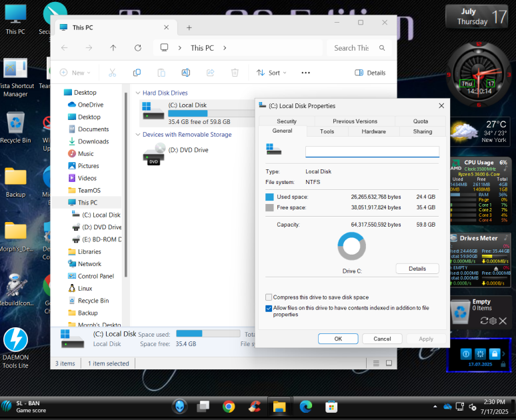
Task: Click OK in Local Disk Properties
Action: click(338, 339)
